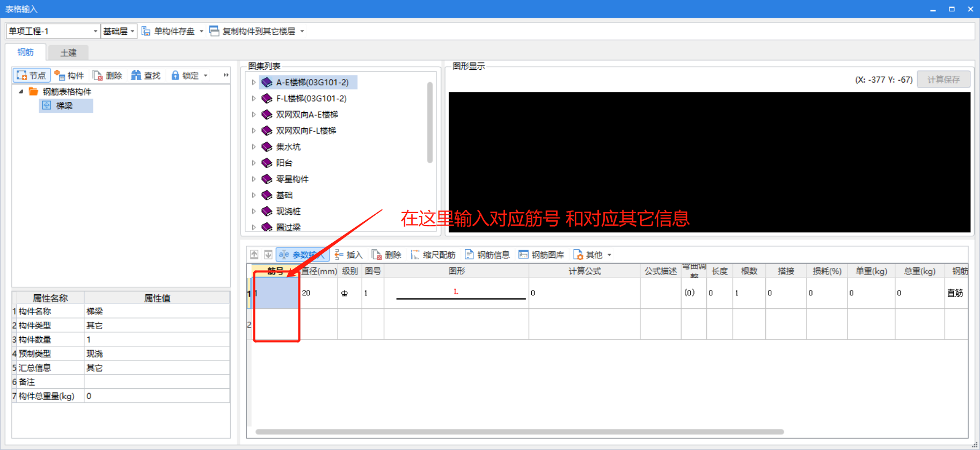Click the 直筋 cell in the last column
Viewport: 980px width, 450px height.
[956, 293]
